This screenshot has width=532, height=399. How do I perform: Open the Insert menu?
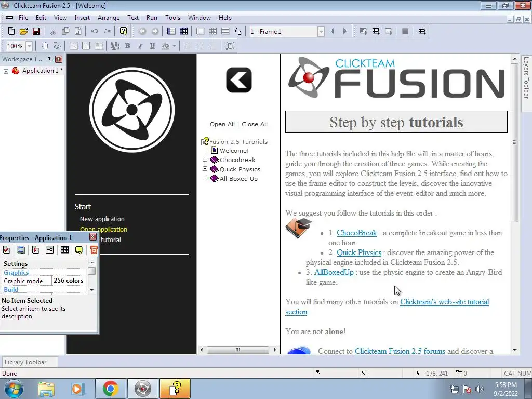point(82,18)
